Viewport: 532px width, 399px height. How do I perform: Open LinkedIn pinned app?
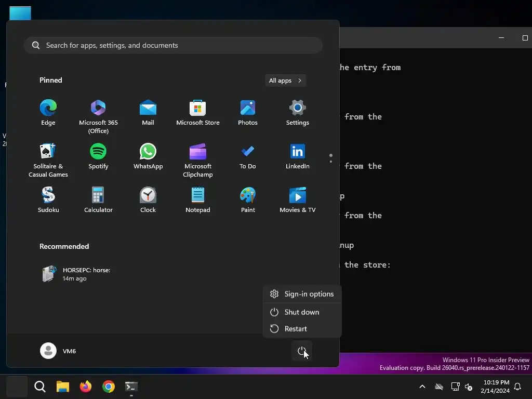(x=298, y=157)
